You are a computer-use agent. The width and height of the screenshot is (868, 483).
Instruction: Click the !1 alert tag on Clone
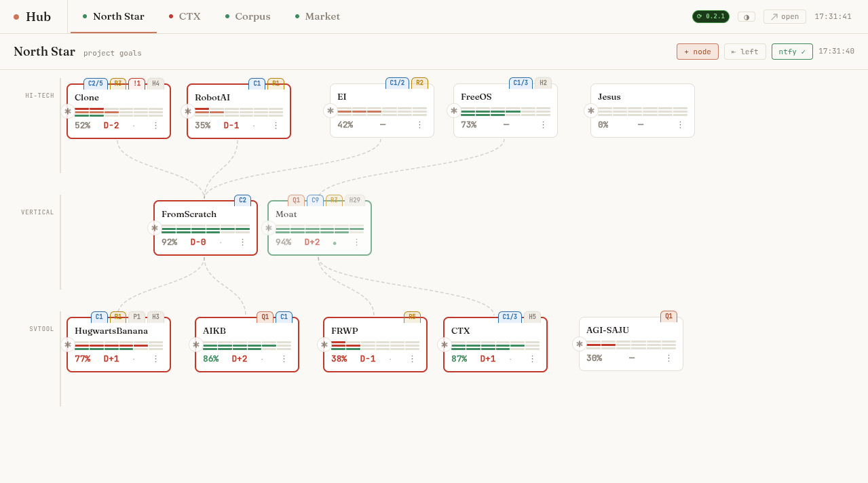137,83
